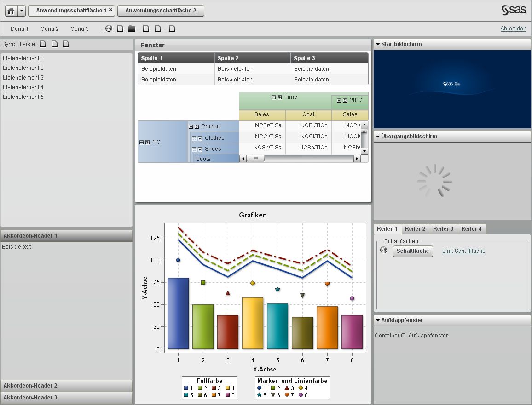Open Menü 1
The image size is (532, 405).
point(19,29)
